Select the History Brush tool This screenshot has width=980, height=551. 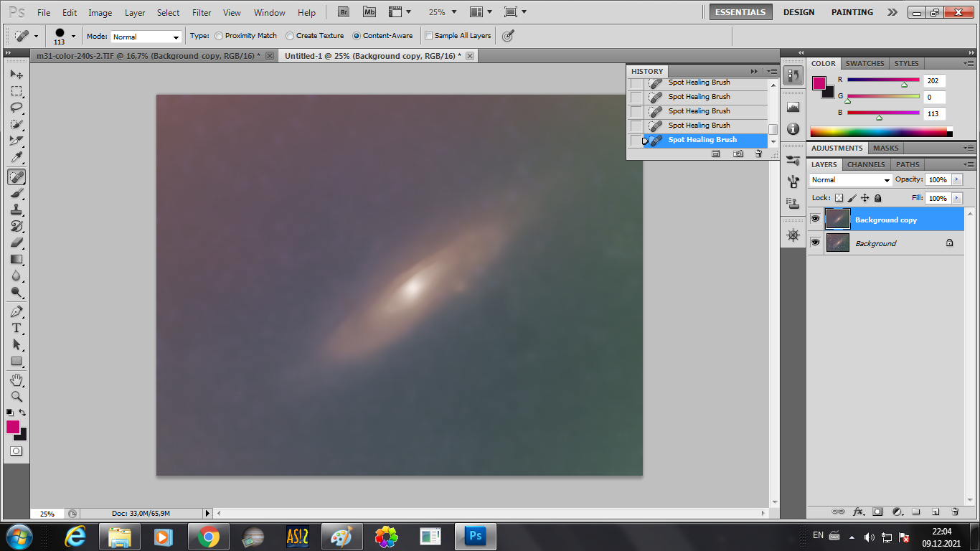(17, 226)
